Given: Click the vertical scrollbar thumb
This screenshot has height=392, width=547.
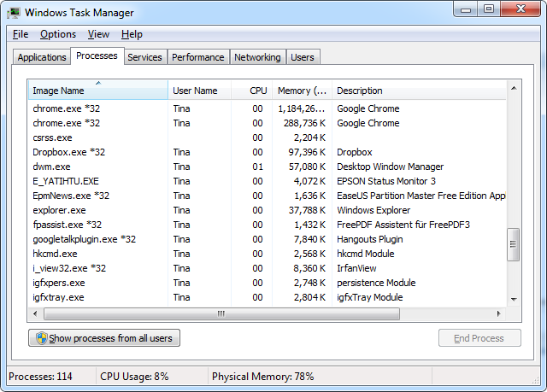Looking at the screenshot, I should 514,244.
